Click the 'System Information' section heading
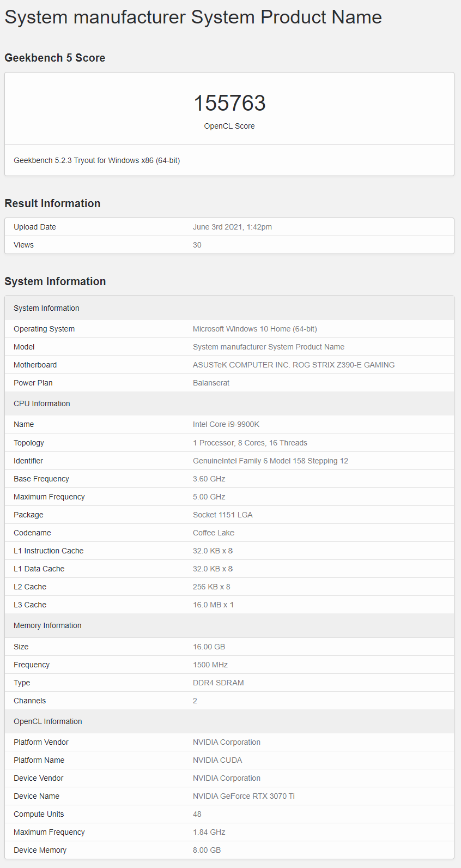The height and width of the screenshot is (868, 461). pos(55,281)
